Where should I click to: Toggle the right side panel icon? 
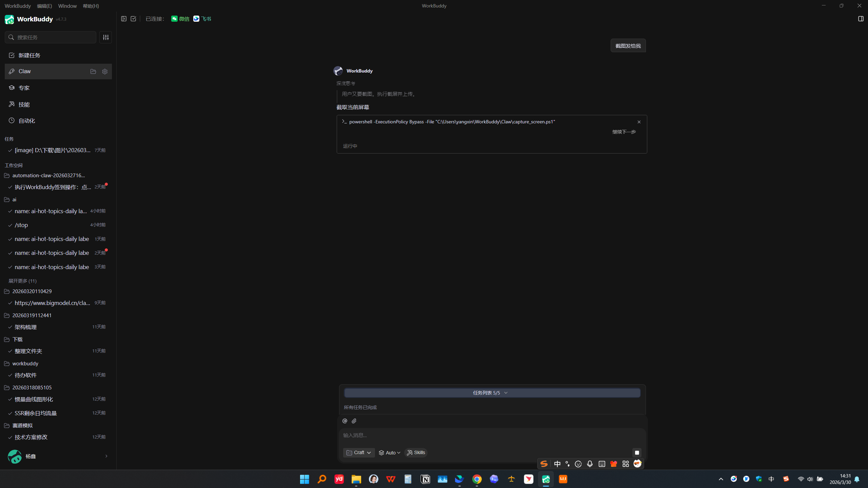pyautogui.click(x=861, y=19)
